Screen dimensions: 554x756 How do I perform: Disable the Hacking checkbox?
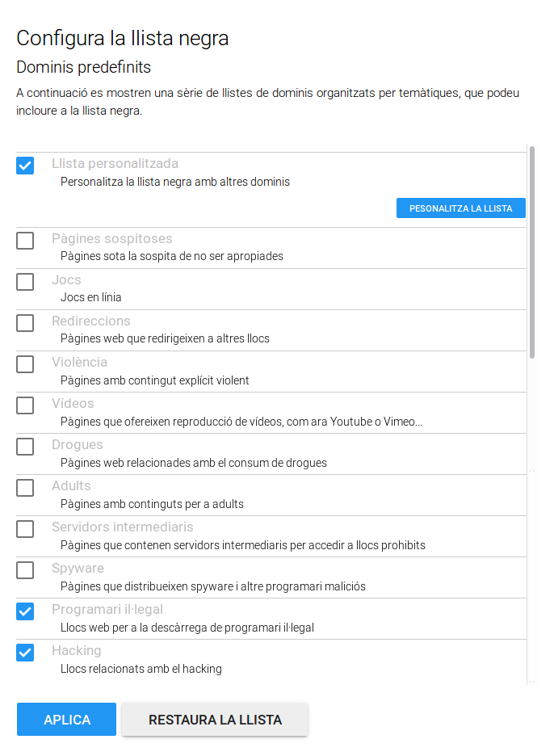click(25, 653)
